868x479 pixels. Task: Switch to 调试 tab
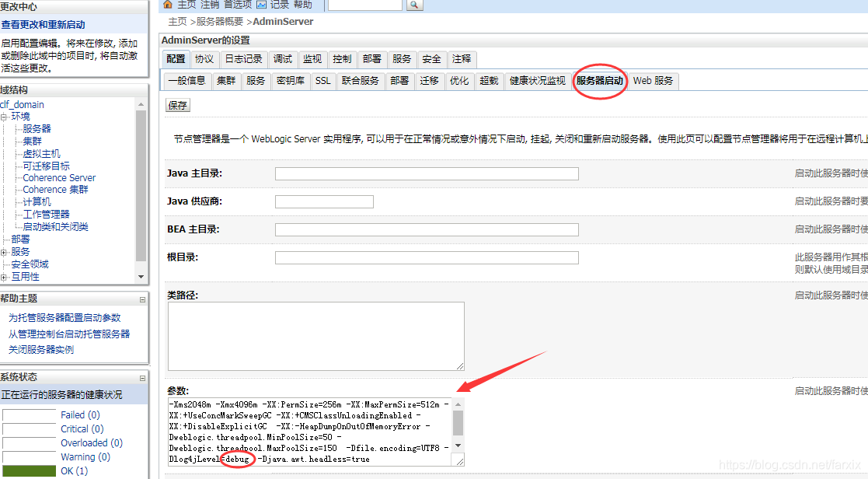coord(283,58)
